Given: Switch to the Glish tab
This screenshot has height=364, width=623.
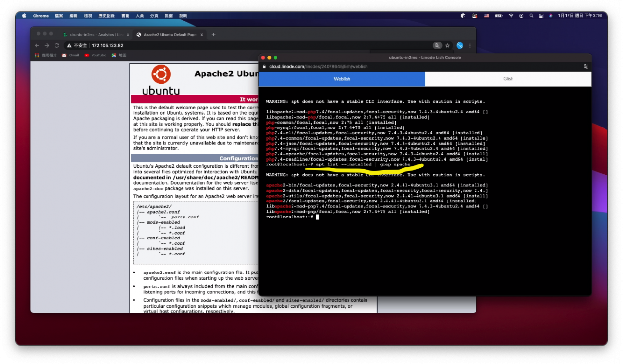Looking at the screenshot, I should tap(508, 79).
